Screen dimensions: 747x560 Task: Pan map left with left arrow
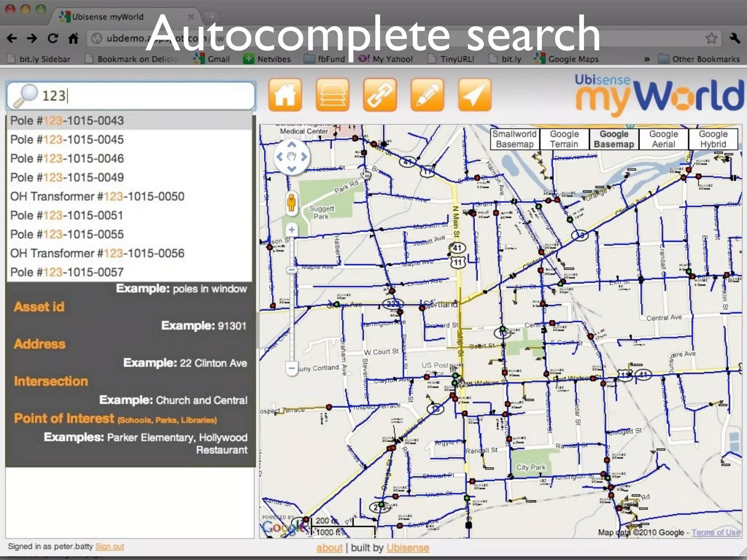[x=280, y=157]
